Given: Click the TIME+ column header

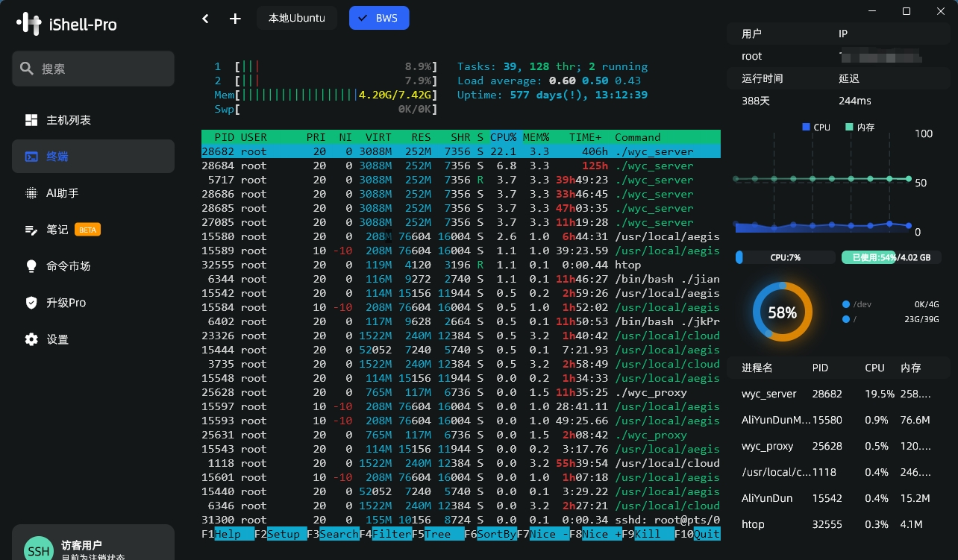Looking at the screenshot, I should point(585,137).
